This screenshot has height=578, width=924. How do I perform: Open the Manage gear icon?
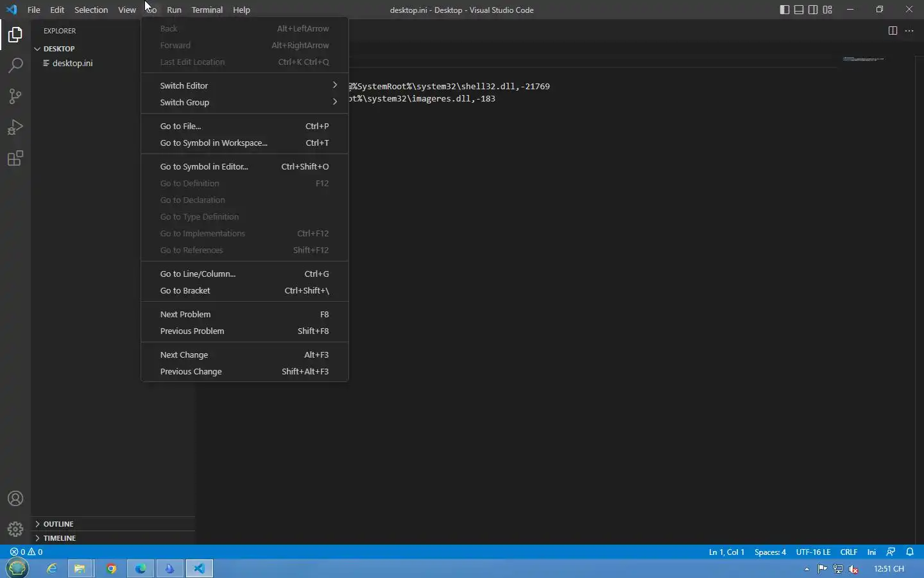(15, 529)
